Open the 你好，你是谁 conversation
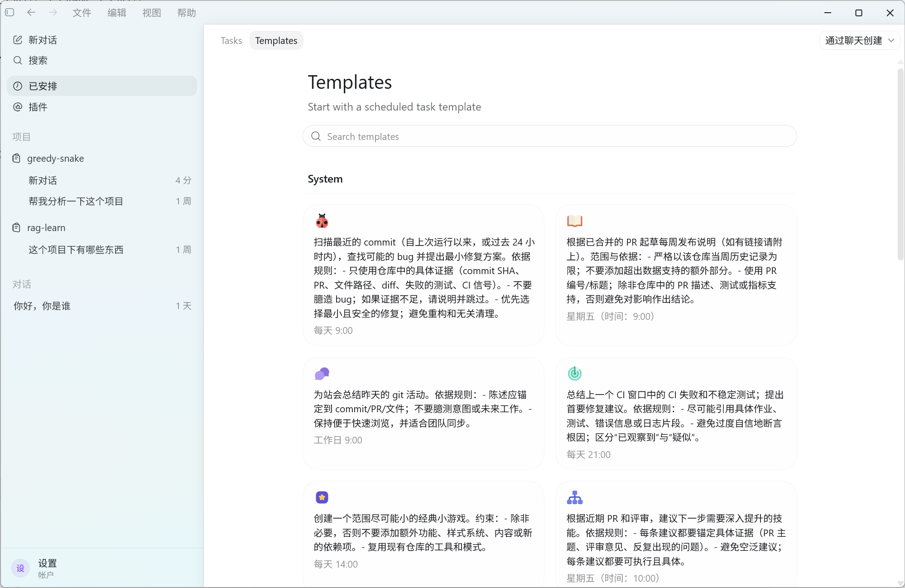Viewport: 905px width, 588px height. coord(102,306)
